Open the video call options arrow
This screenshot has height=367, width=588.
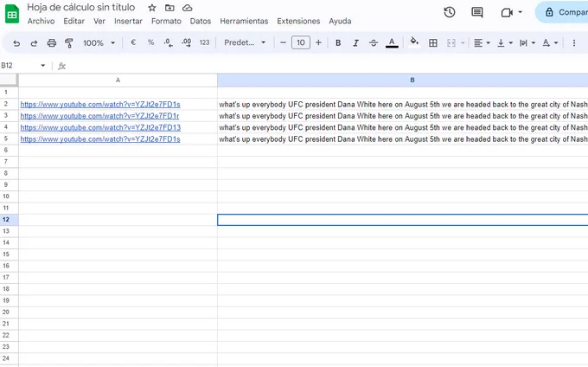pyautogui.click(x=521, y=12)
